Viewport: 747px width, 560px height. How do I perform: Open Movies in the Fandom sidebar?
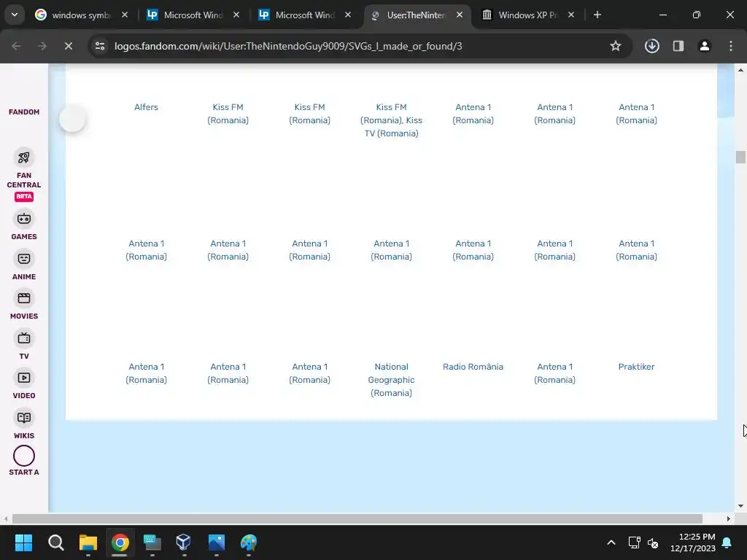(24, 305)
